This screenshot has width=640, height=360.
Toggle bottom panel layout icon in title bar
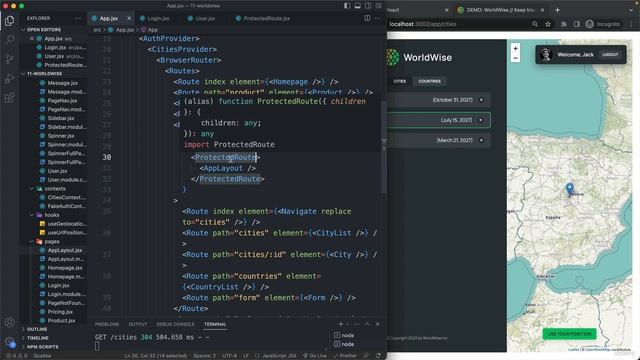pyautogui.click(x=358, y=6)
